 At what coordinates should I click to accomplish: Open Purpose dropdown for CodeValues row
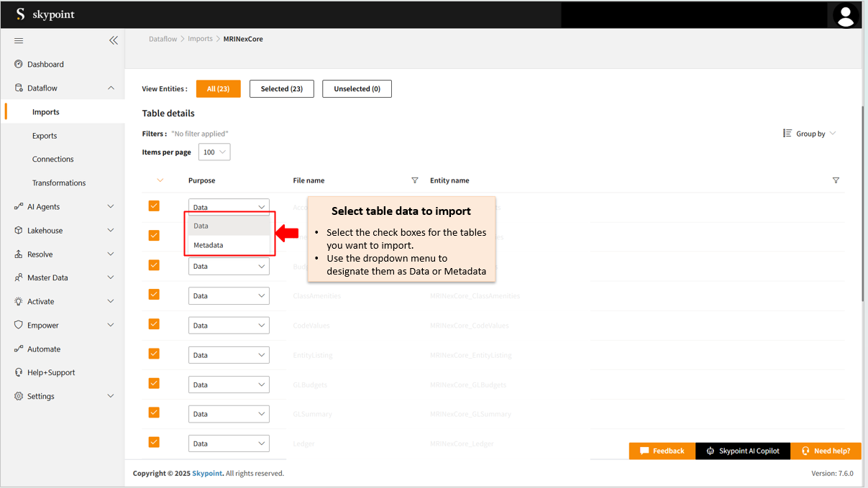tap(229, 326)
